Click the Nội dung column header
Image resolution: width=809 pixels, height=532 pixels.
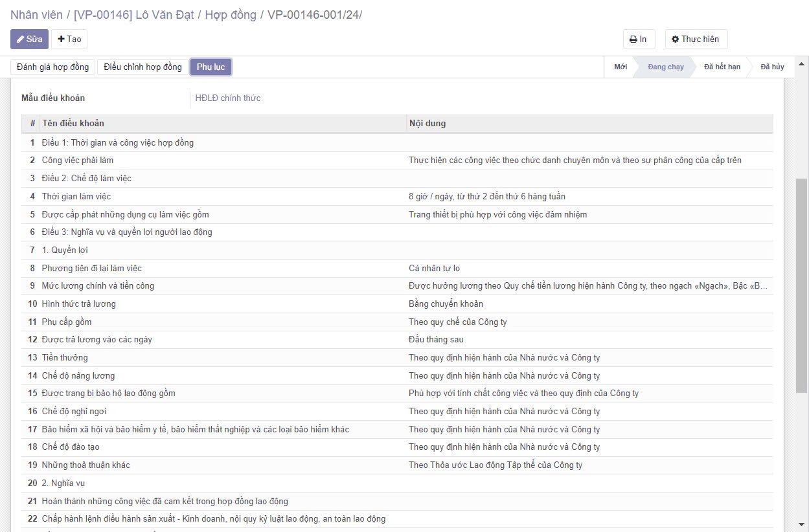[427, 124]
